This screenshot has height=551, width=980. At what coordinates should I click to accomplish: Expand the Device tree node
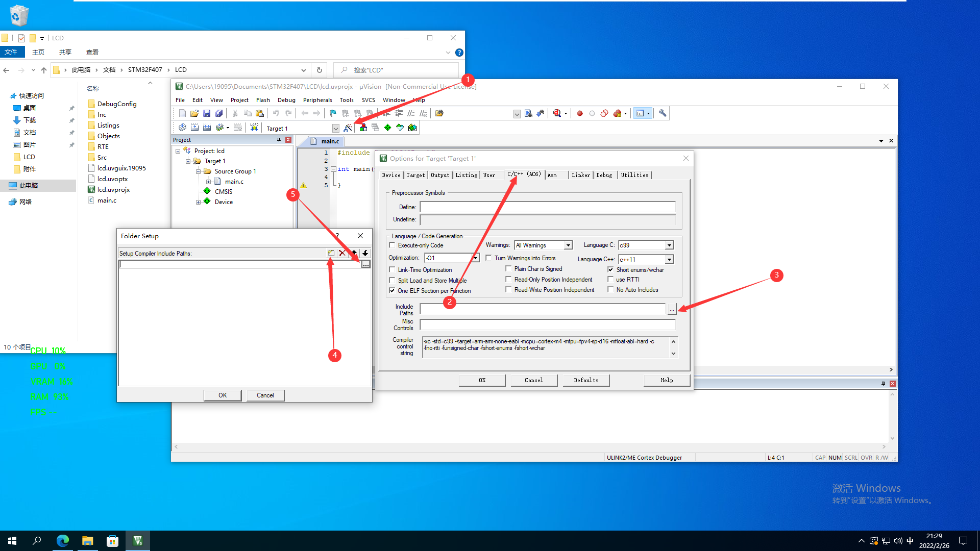198,202
